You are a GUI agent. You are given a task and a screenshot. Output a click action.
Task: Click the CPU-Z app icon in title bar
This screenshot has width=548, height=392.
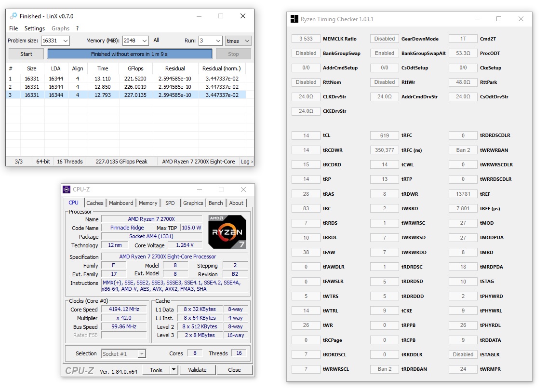coord(67,189)
